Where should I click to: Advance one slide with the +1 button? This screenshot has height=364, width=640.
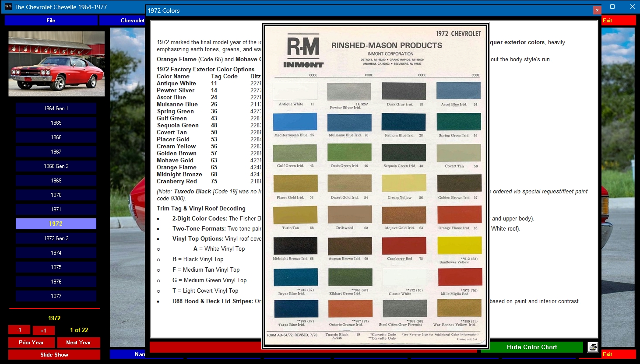(x=43, y=330)
